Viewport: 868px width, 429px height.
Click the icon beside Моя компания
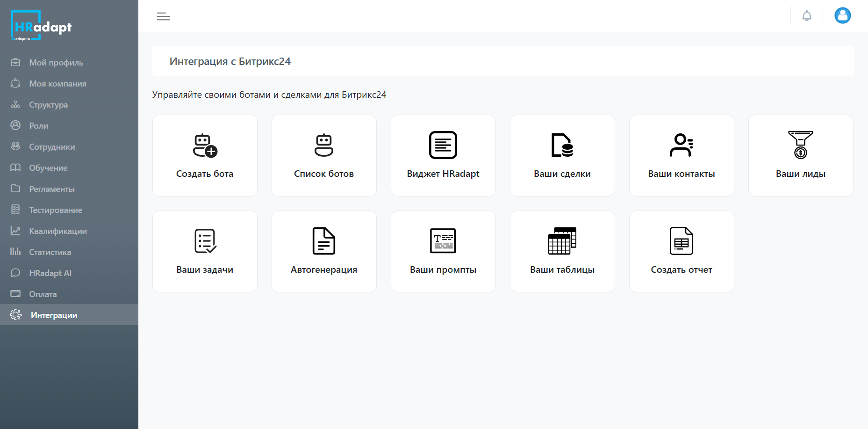[15, 83]
